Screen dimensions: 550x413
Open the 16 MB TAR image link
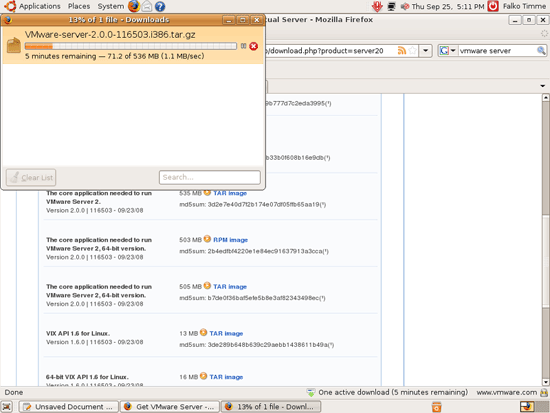click(226, 377)
